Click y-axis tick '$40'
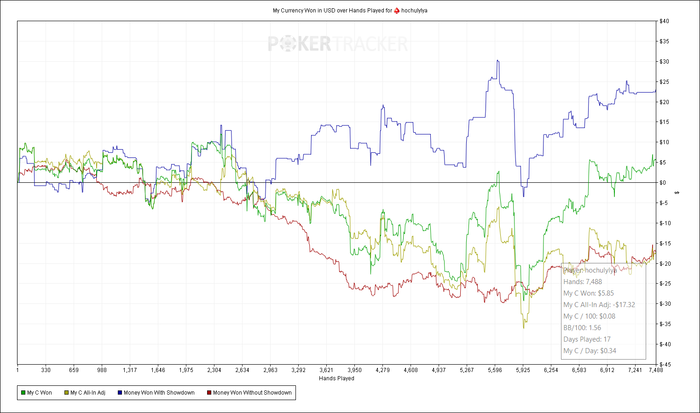The width and height of the screenshot is (700, 413). [663, 21]
